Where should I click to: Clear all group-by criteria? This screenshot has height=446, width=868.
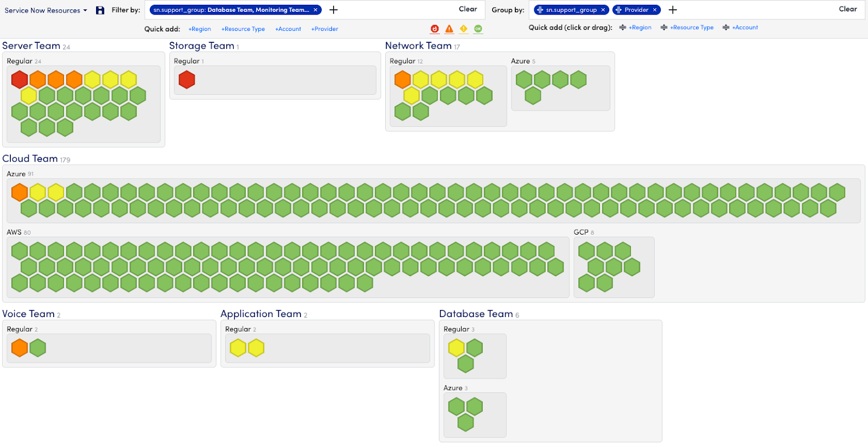pyautogui.click(x=847, y=9)
